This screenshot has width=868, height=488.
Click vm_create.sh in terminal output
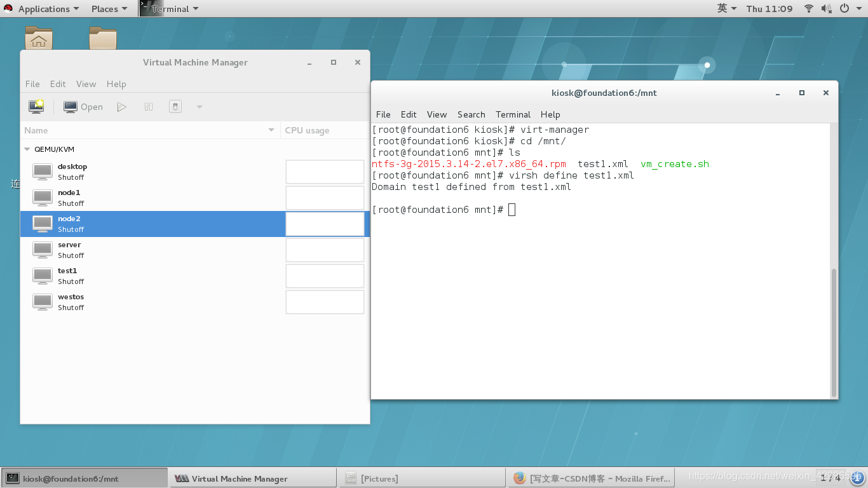point(675,164)
